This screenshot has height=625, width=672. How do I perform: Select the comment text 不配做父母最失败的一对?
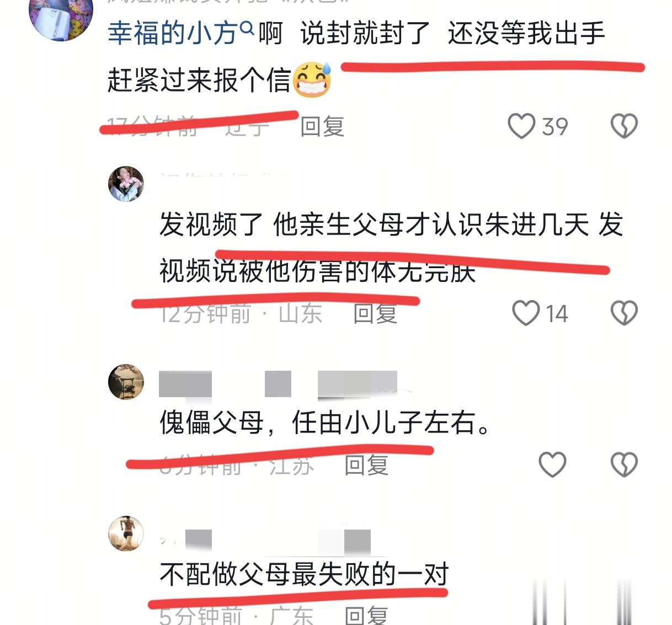[304, 574]
